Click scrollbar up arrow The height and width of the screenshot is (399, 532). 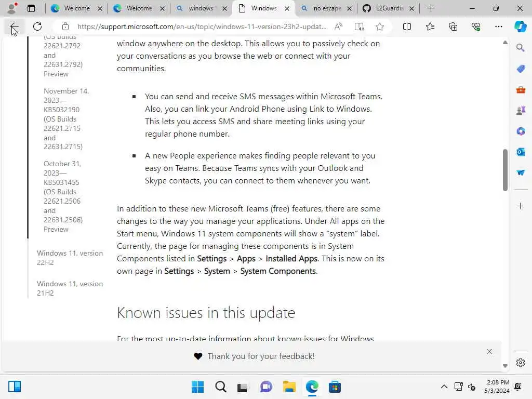(x=505, y=43)
